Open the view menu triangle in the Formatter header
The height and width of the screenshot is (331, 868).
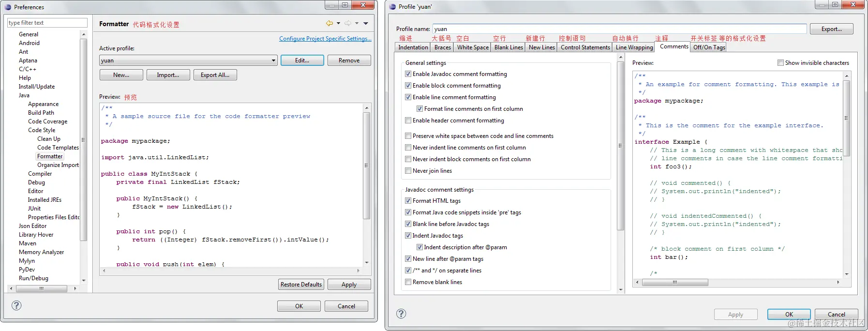(x=366, y=23)
